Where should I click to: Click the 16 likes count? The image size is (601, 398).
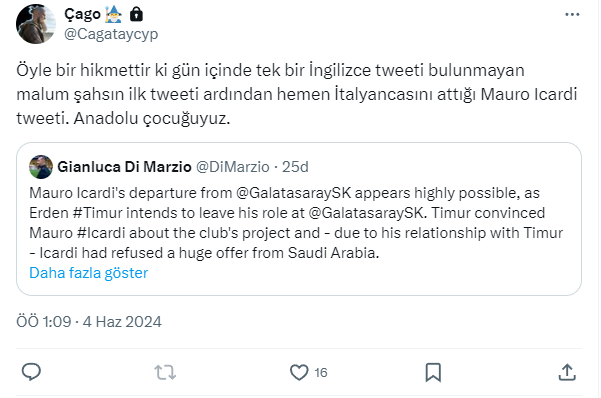click(x=321, y=373)
